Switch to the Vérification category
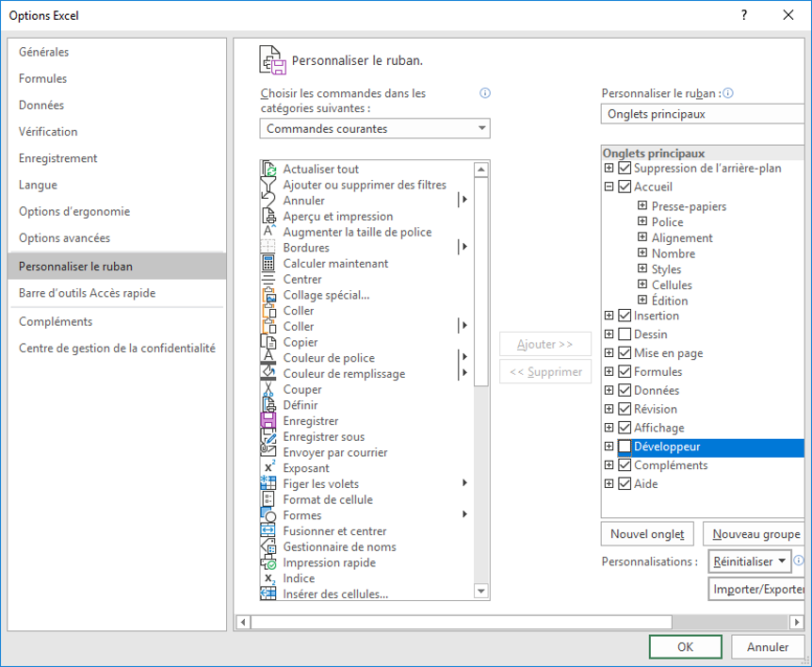Viewport: 812px width, 667px height. [x=117, y=132]
